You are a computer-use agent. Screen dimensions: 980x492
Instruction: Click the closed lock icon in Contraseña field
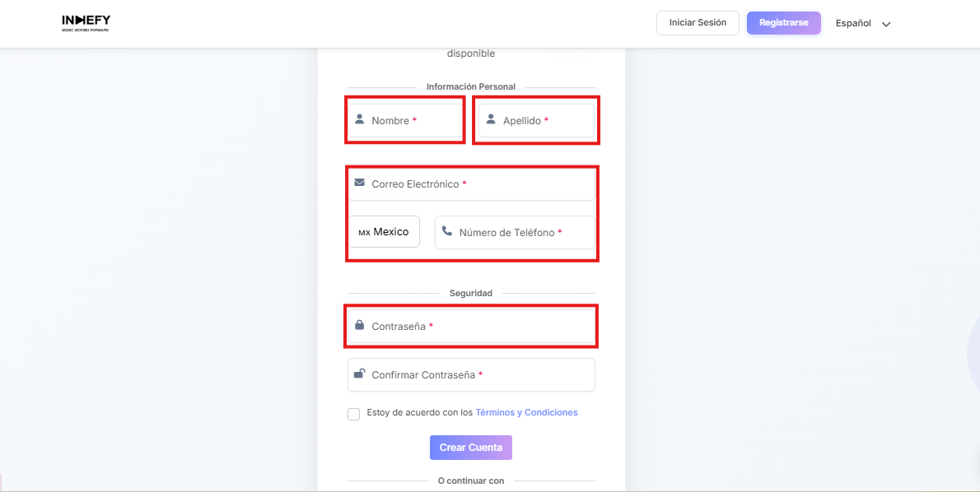[x=359, y=325]
